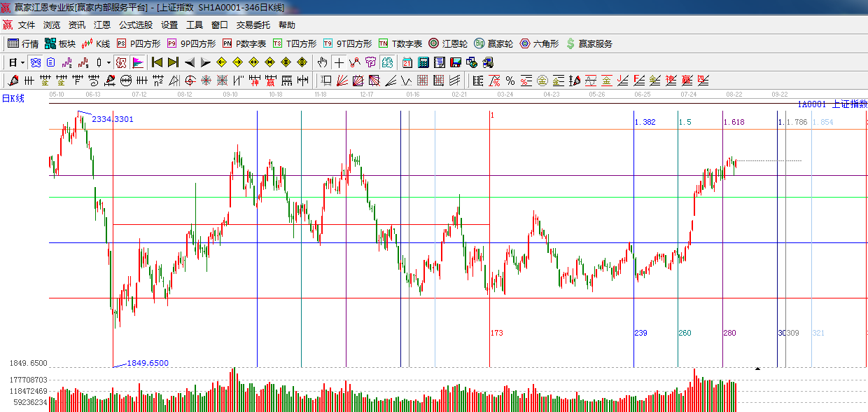Click the percent sign tool icon
Image resolution: width=868 pixels, height=412 pixels.
click(510, 81)
